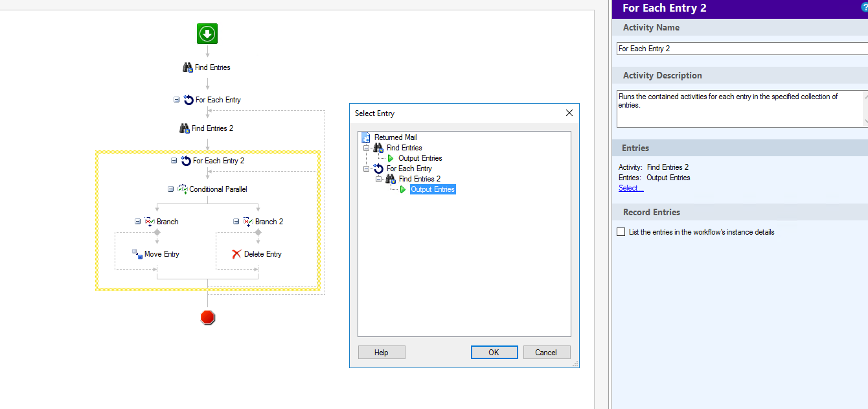868x409 pixels.
Task: Select the Conditional Parallel activity icon
Action: pos(183,189)
